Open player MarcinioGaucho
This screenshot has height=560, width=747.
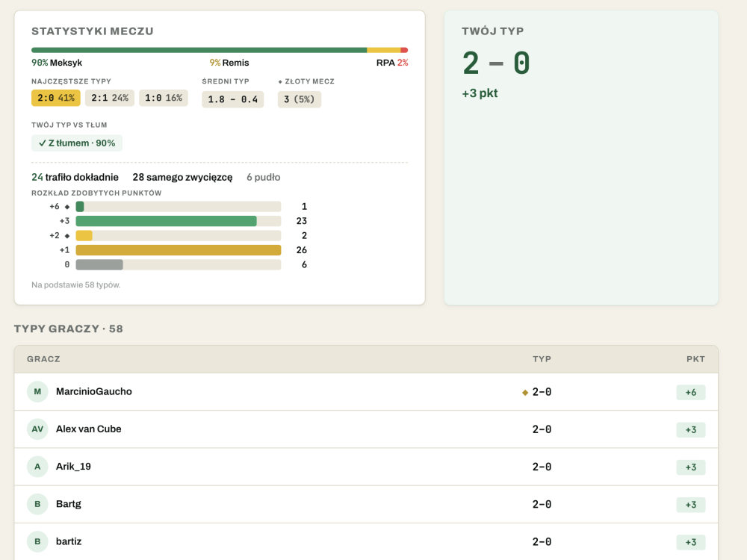pos(94,391)
